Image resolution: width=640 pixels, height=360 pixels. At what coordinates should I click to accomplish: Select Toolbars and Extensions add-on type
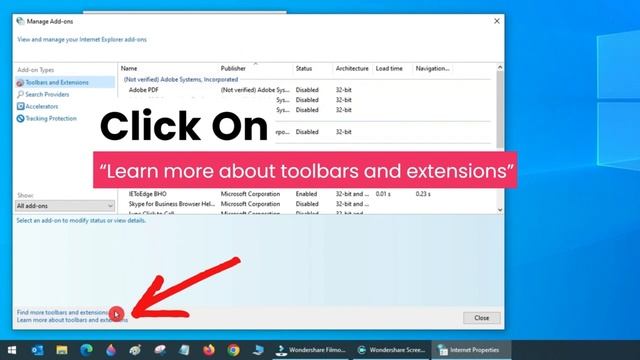(65, 82)
